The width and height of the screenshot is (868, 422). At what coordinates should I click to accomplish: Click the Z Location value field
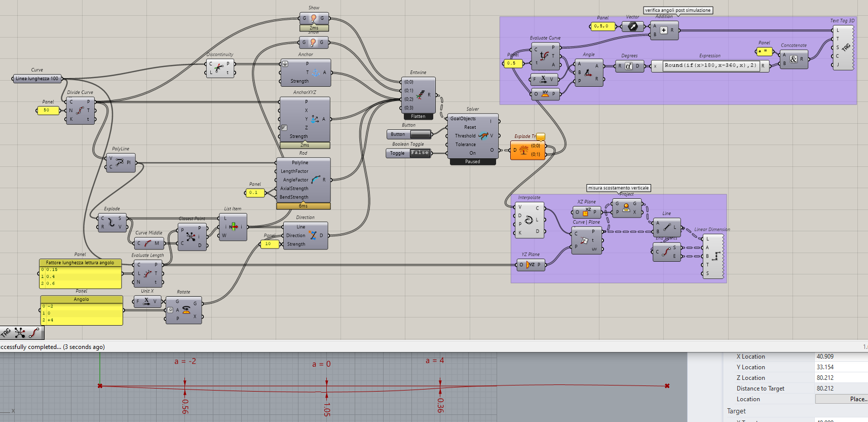[841, 378]
